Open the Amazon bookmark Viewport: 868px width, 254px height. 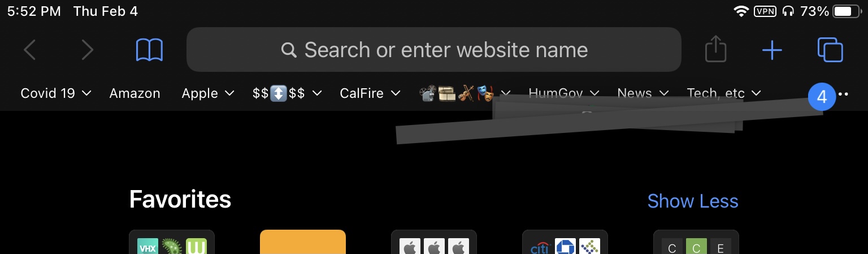click(x=134, y=93)
